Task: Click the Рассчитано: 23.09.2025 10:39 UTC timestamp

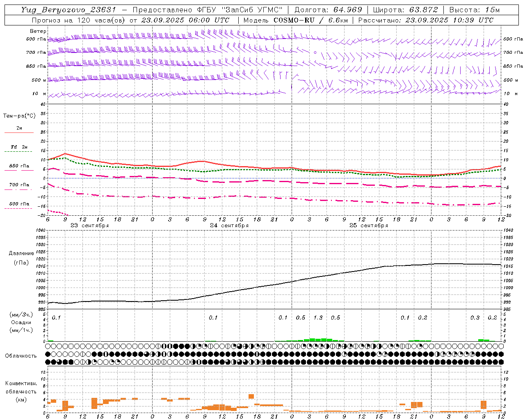Action: click(x=426, y=20)
